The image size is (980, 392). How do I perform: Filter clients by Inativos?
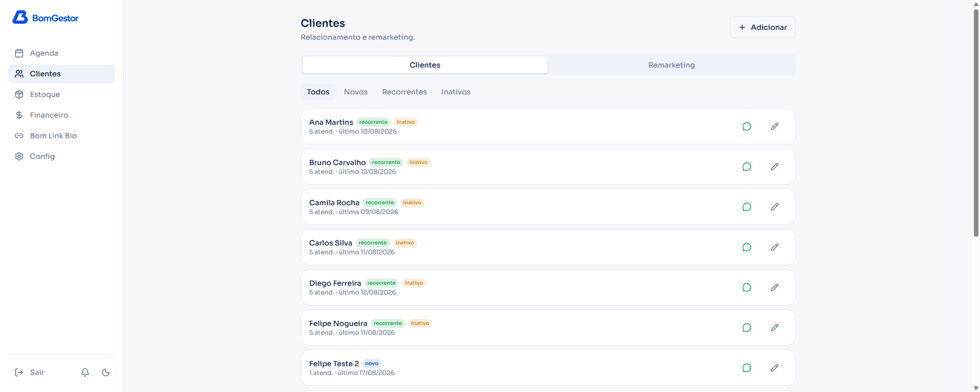pyautogui.click(x=456, y=92)
